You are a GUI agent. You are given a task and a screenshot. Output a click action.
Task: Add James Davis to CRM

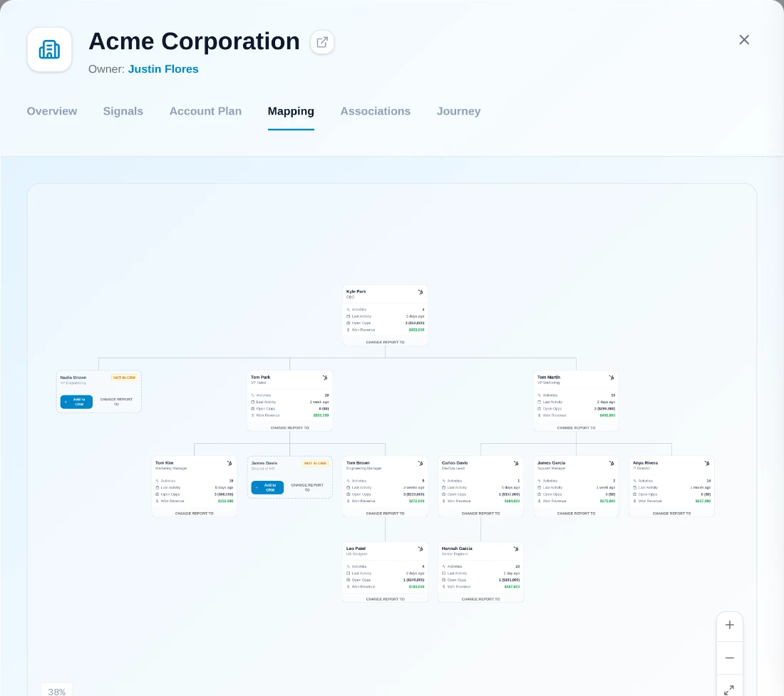click(267, 487)
